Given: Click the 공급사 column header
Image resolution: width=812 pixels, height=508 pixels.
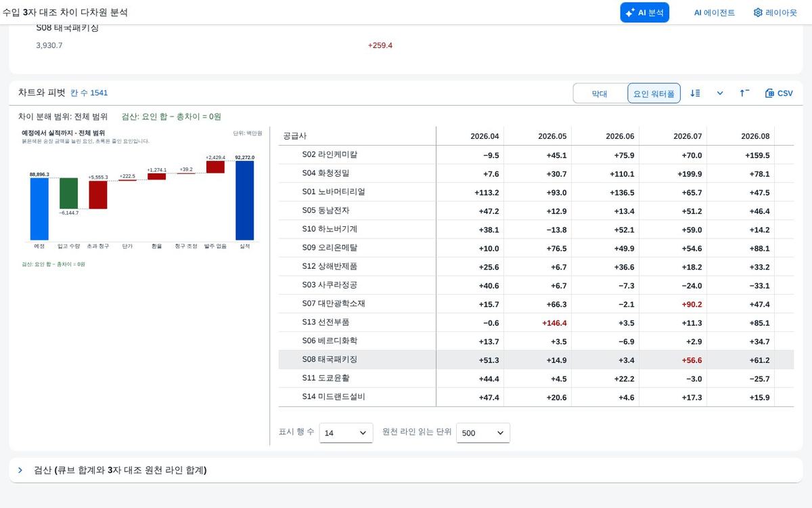Looking at the screenshot, I should pos(357,136).
